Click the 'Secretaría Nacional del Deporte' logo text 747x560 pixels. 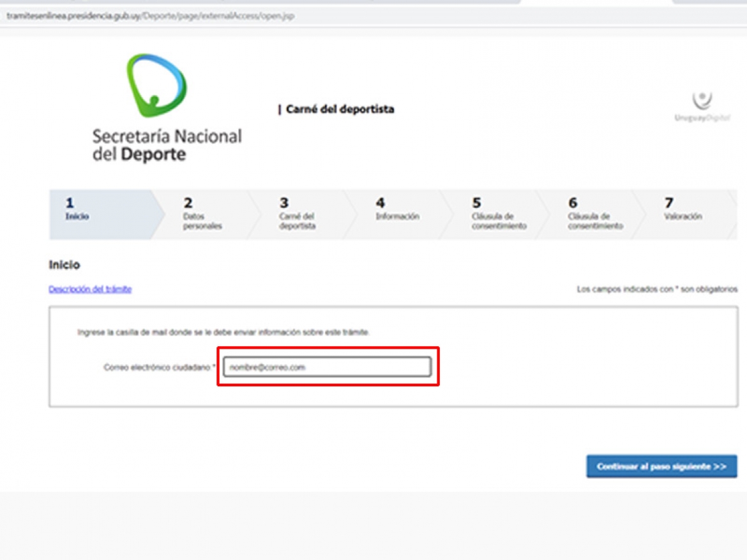point(167,145)
